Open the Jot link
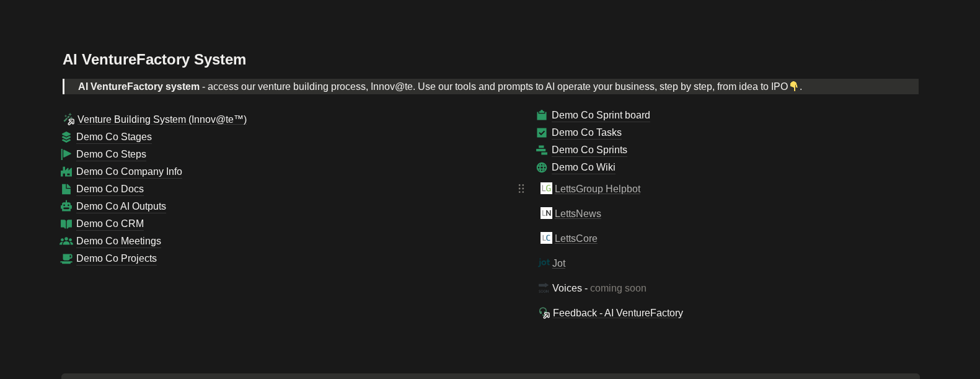The width and height of the screenshot is (980, 379). pos(558,264)
